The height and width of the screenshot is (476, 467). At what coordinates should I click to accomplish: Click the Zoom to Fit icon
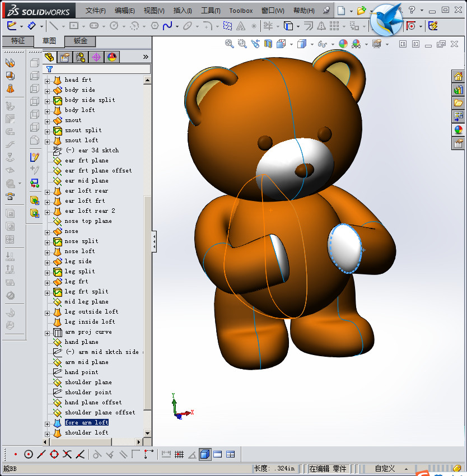pos(229,44)
